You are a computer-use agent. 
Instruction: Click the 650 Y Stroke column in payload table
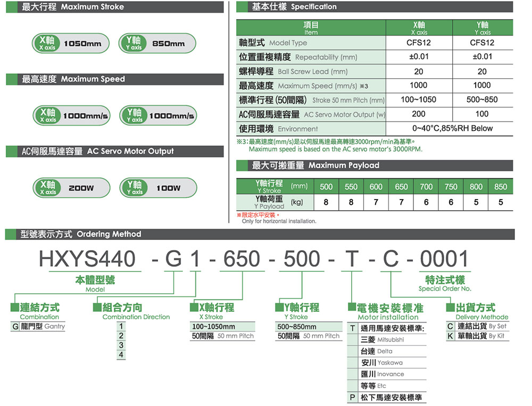[x=401, y=187]
